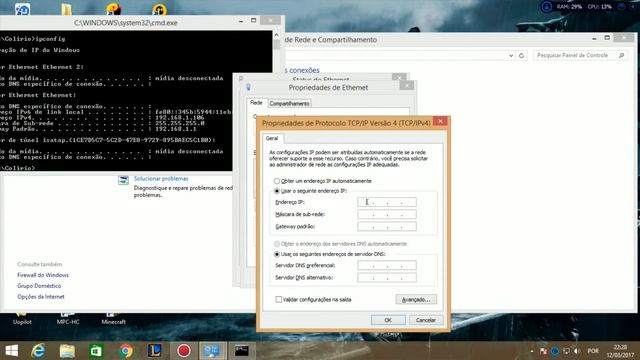Click the Servidor DNS preferencial field
Viewport: 640px width, 360px height.
point(387,265)
